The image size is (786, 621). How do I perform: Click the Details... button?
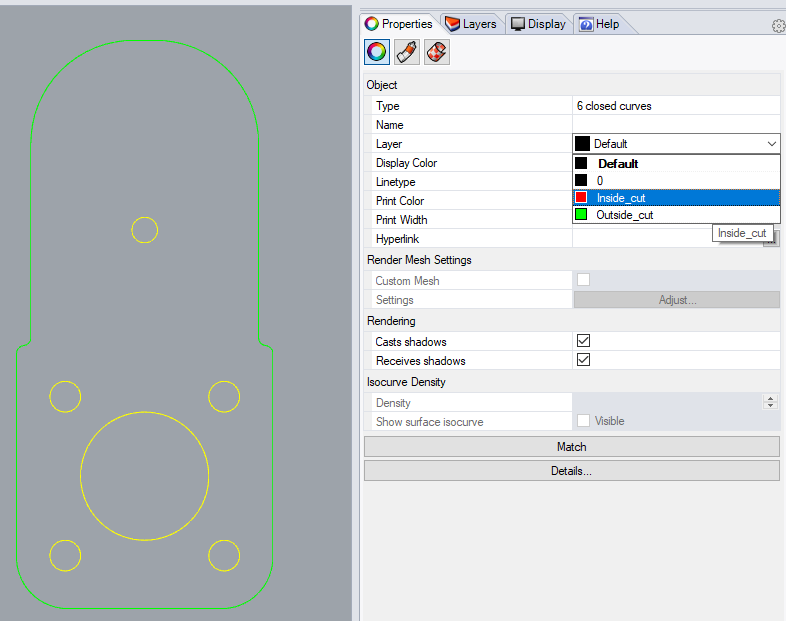(x=571, y=470)
